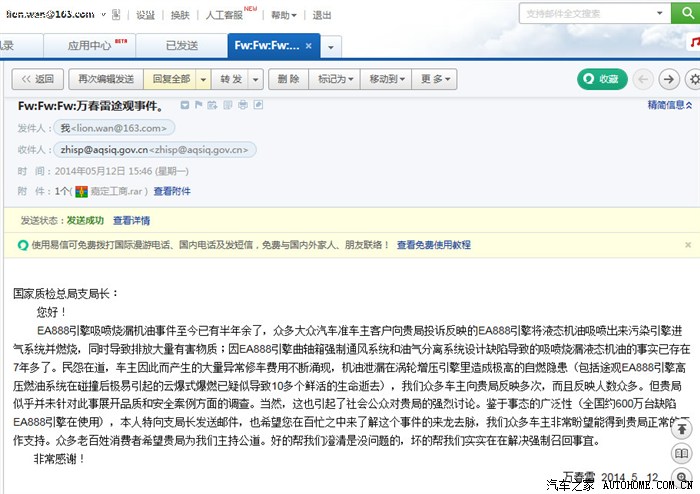Go to next email arrow
Screen dimensions: 700x494
point(668,79)
